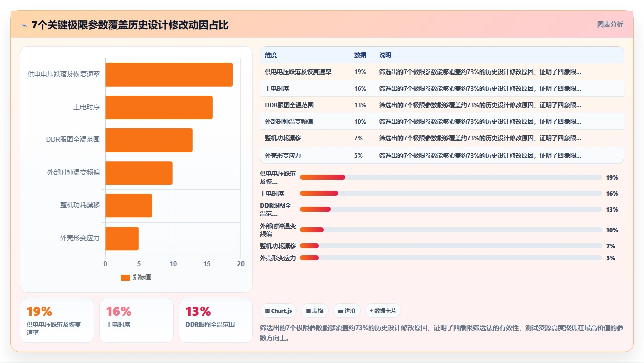Click the lightning icon beside the title

[x=24, y=25]
